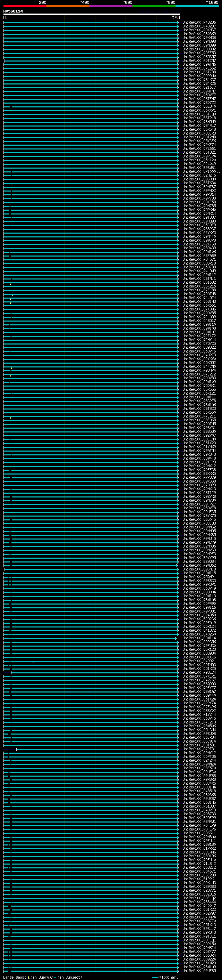
Task: Open the UniRef100_O48517 hit
Action: coord(199,321)
